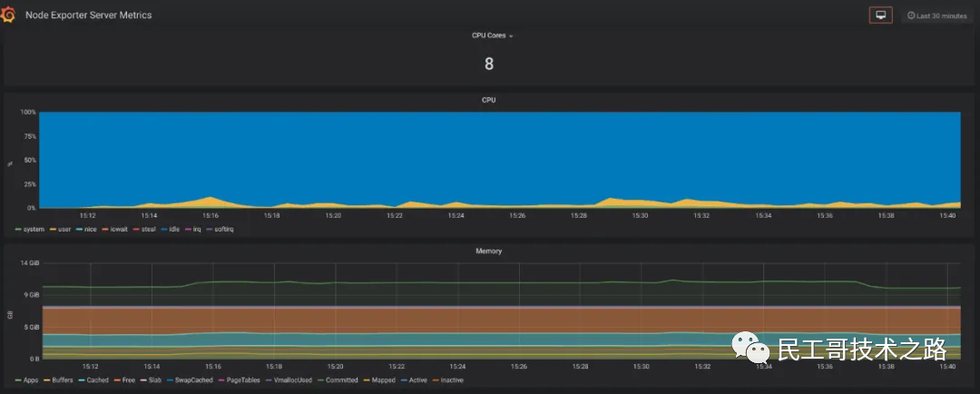Click the 50% label on CPU axis

click(x=30, y=160)
